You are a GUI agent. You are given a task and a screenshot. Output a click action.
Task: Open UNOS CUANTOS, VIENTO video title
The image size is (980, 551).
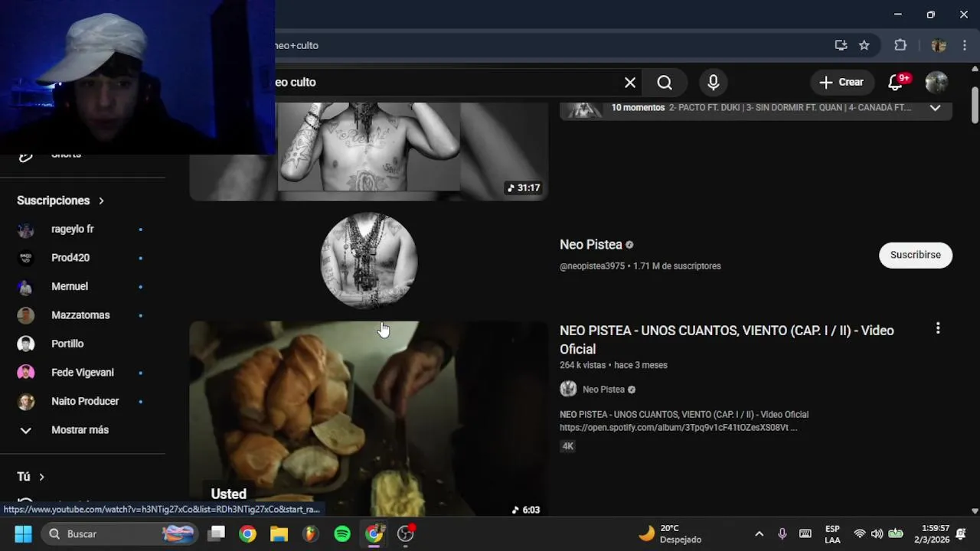(x=727, y=340)
